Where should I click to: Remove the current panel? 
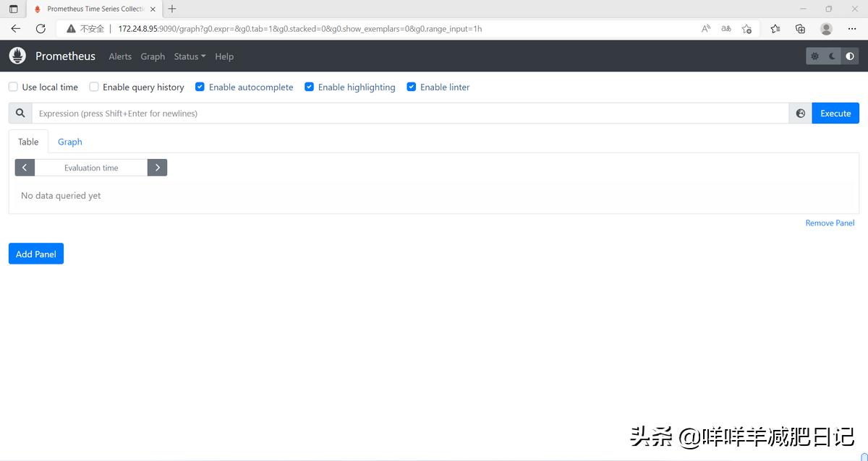pyautogui.click(x=830, y=223)
